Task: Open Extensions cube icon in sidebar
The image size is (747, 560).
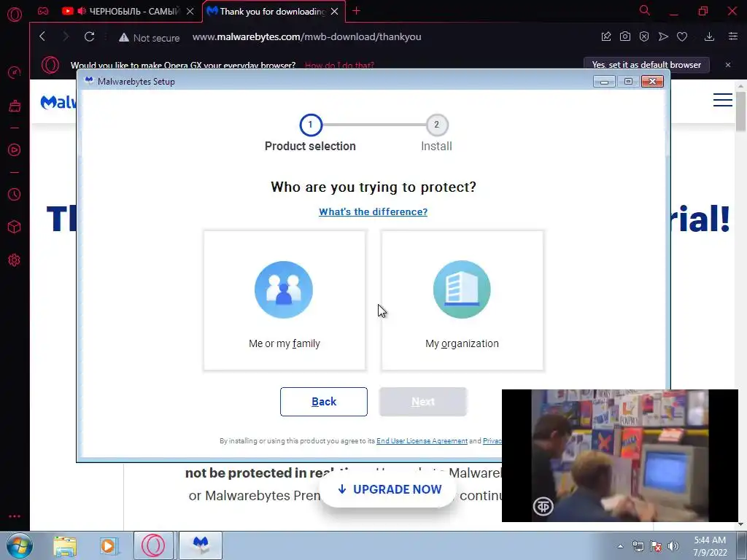Action: pos(15,227)
